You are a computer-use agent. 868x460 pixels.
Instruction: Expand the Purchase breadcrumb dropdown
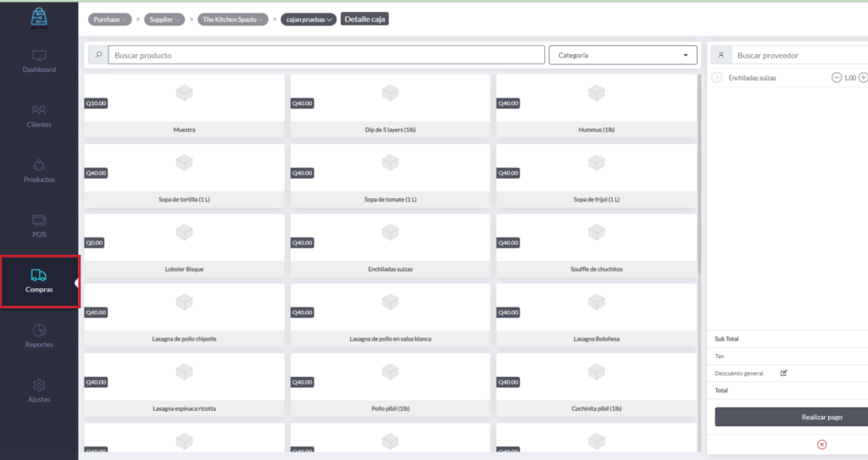tap(110, 19)
